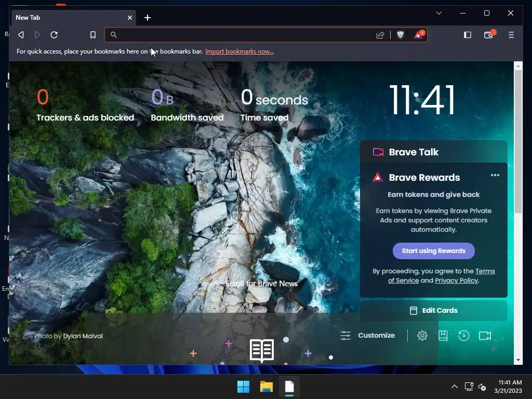
Task: Open the tab search chevron
Action: [x=439, y=13]
